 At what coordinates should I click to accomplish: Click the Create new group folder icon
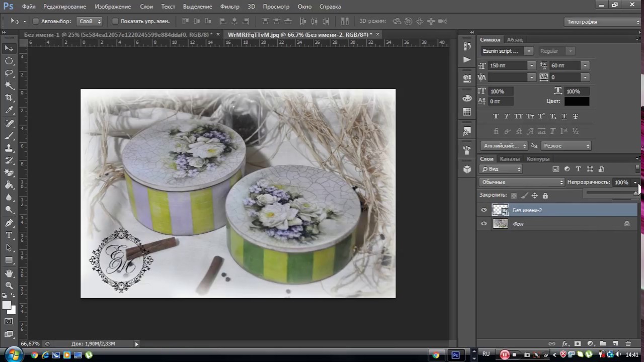pyautogui.click(x=603, y=343)
